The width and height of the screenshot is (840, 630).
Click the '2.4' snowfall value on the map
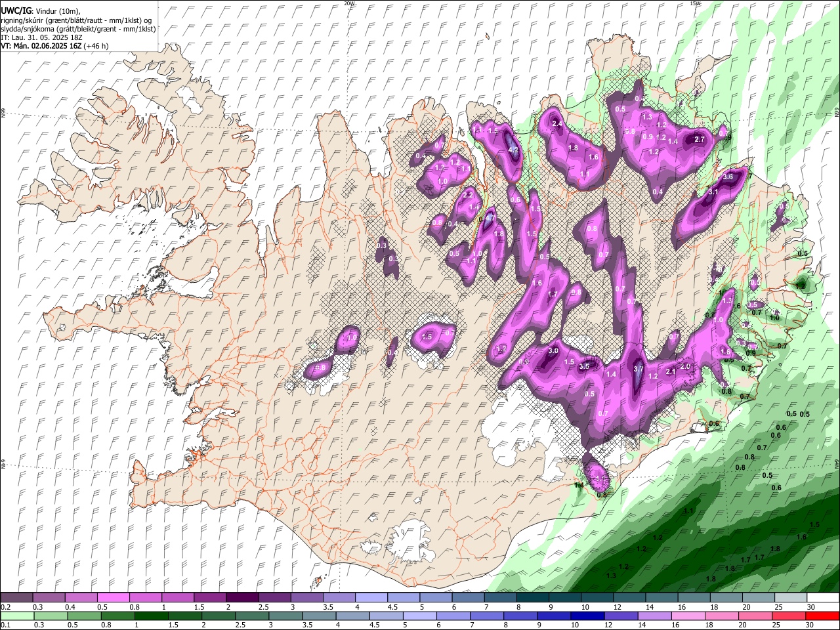[x=558, y=123]
